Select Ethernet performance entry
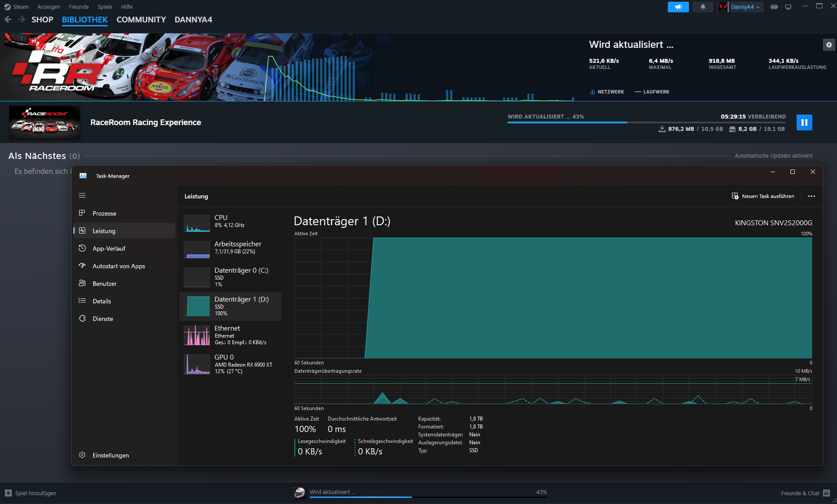Viewport: 837px width, 504px height. point(230,335)
